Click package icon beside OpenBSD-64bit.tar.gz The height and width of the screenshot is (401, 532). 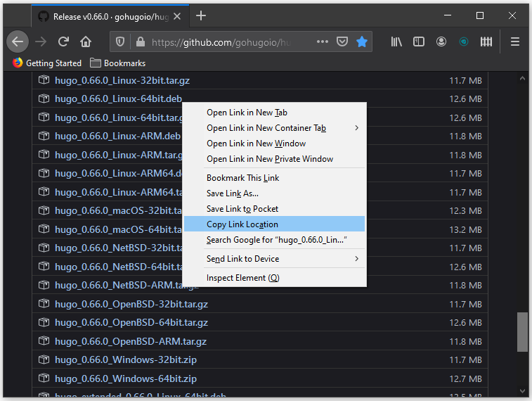(44, 322)
